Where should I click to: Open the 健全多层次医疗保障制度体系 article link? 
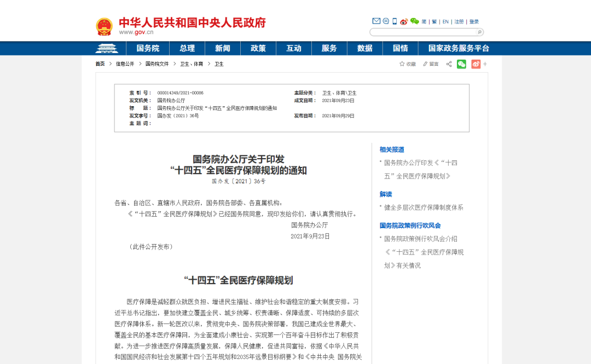(424, 207)
